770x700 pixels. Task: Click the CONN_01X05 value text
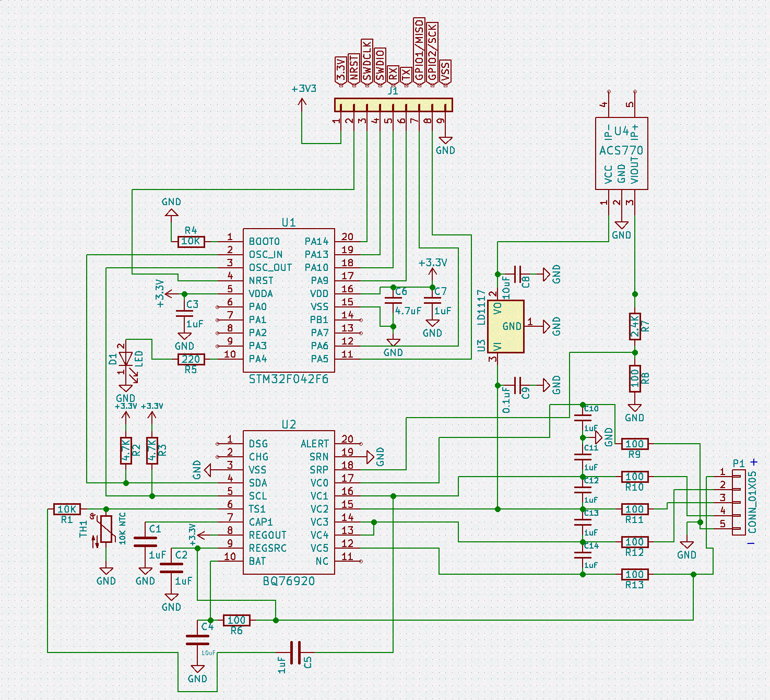click(752, 502)
